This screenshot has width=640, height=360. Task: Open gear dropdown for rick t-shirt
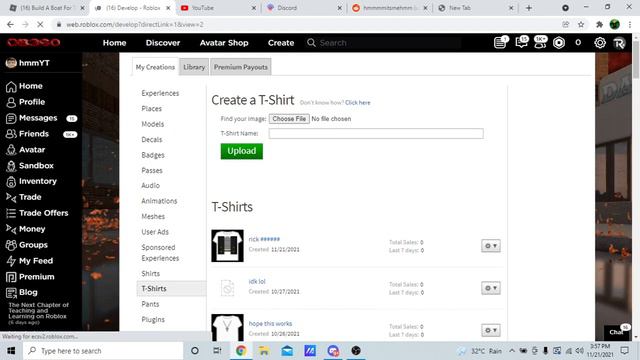tap(491, 246)
